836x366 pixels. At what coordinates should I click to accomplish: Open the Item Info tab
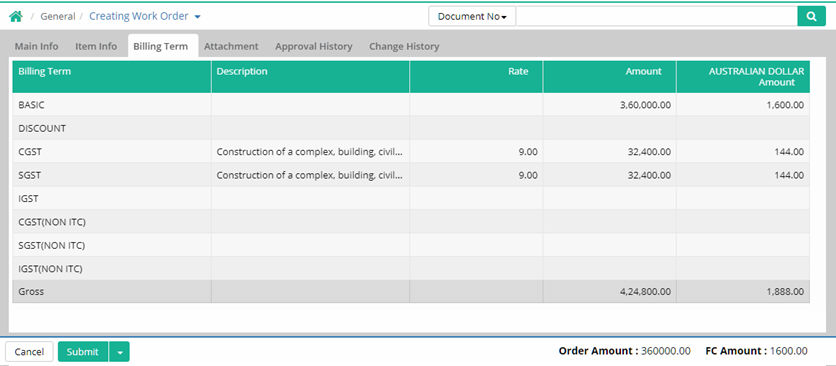(x=96, y=46)
